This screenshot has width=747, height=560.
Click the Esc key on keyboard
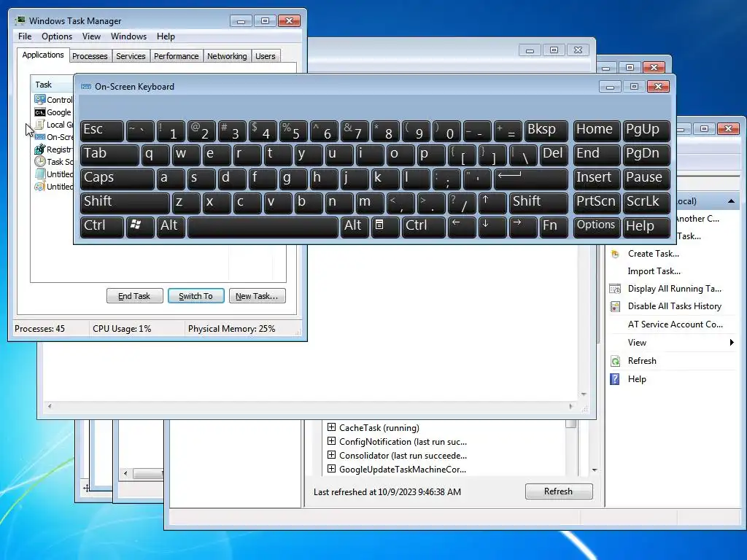(x=102, y=131)
